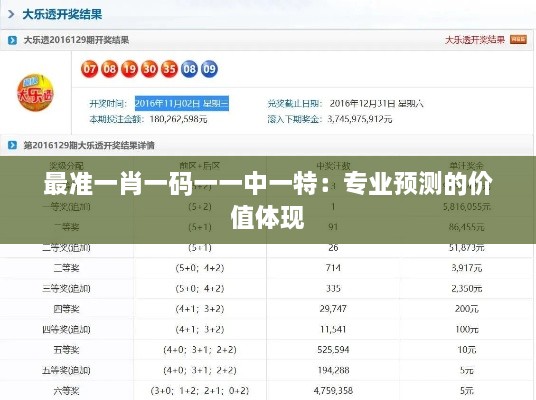Click arrow icon beside 第2016129期大乐透开奖结果详情

12,145
